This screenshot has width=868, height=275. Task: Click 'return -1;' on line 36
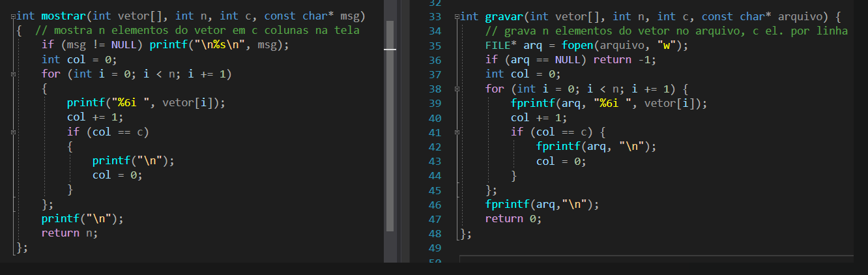624,60
